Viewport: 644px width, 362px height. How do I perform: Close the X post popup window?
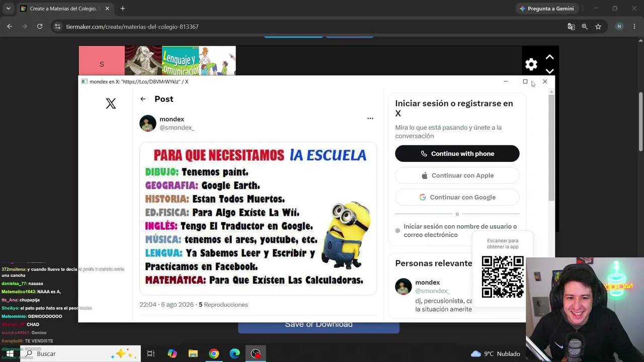click(x=545, y=81)
